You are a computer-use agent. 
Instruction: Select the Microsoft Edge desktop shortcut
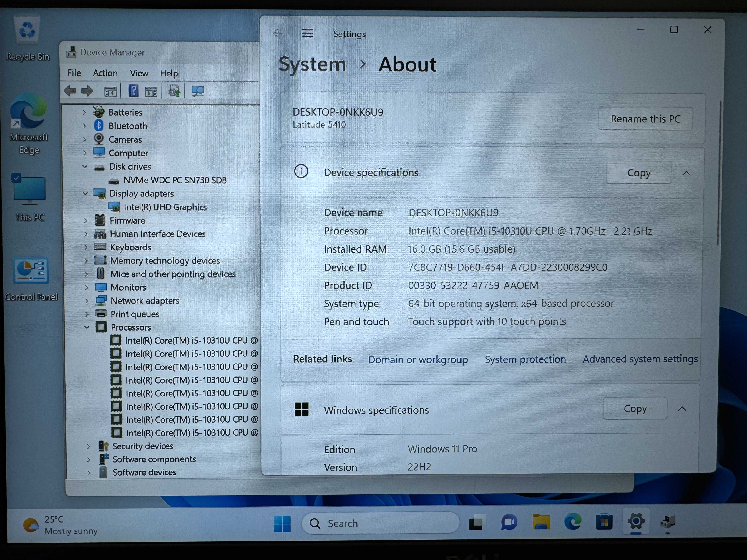(29, 124)
